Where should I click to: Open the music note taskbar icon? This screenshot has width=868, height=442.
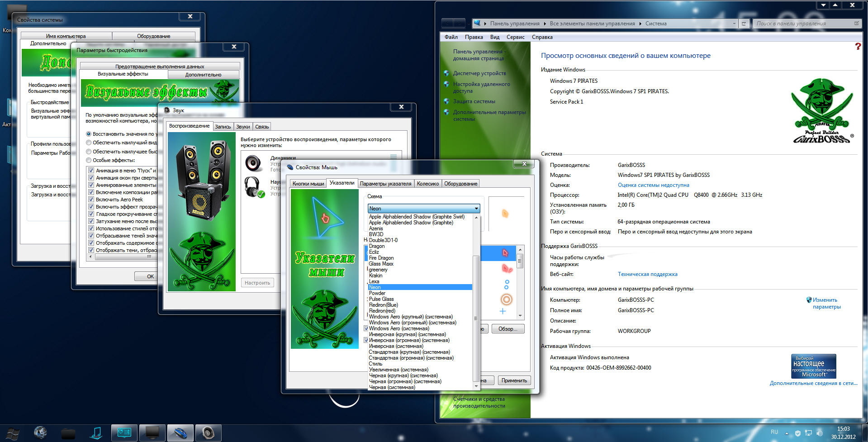pyautogui.click(x=96, y=433)
